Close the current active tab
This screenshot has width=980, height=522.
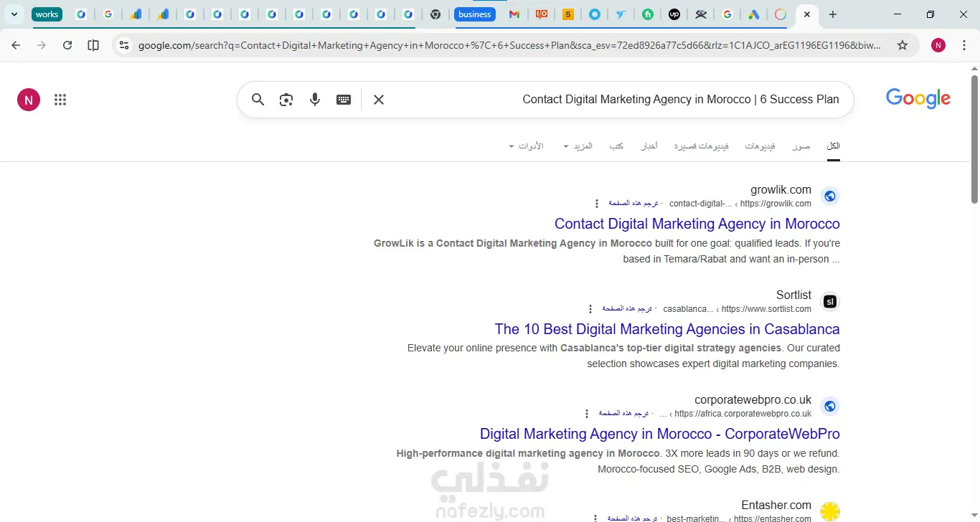807,14
